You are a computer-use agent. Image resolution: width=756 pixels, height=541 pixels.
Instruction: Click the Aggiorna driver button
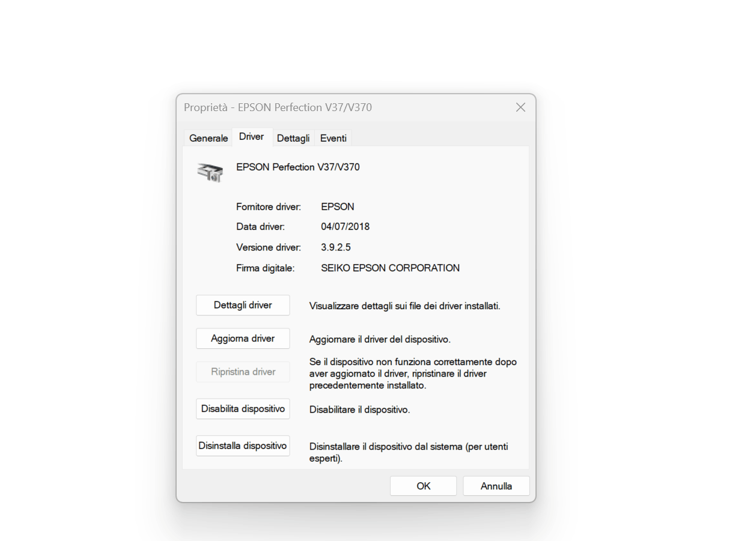pyautogui.click(x=243, y=339)
